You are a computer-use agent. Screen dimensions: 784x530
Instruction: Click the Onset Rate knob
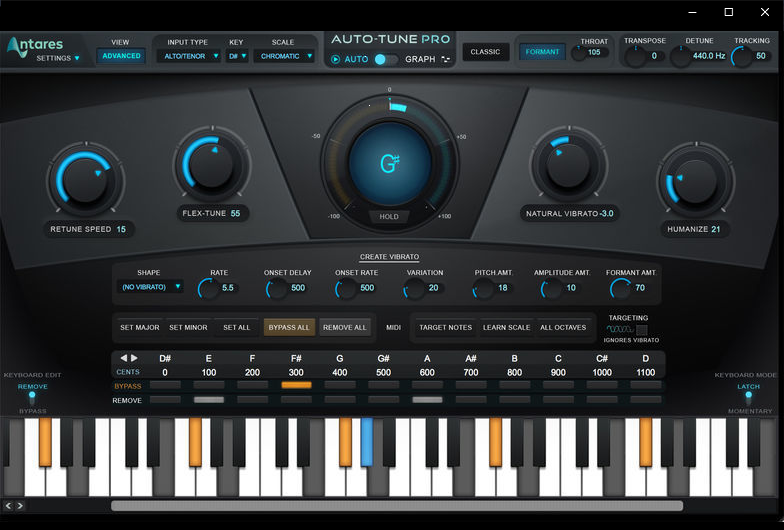point(346,288)
